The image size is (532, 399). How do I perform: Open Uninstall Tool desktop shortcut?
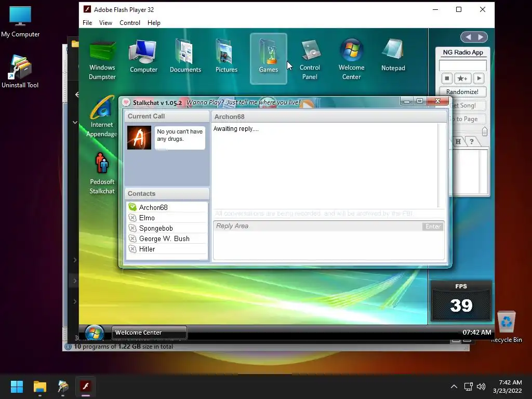pos(20,72)
